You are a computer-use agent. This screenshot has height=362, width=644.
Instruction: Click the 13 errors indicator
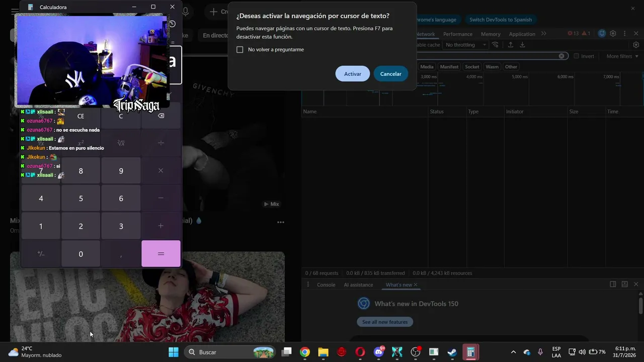(x=573, y=34)
